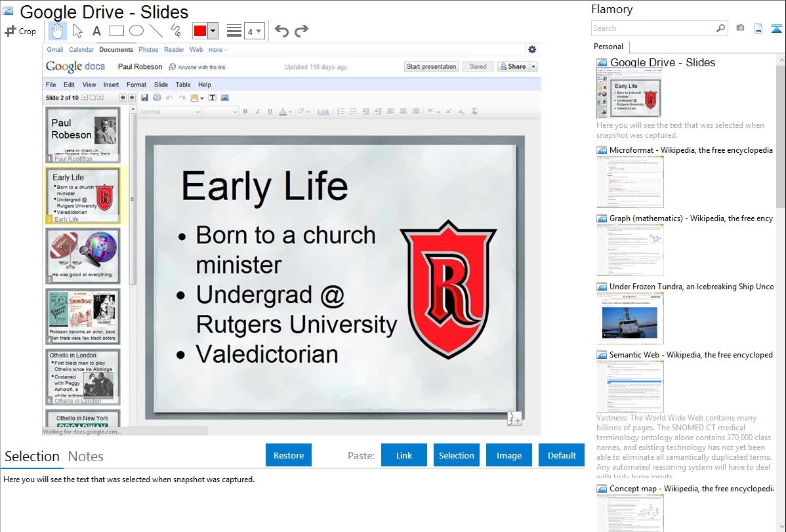This screenshot has width=786, height=532.
Task: Click the Paste Link button
Action: pyautogui.click(x=404, y=455)
